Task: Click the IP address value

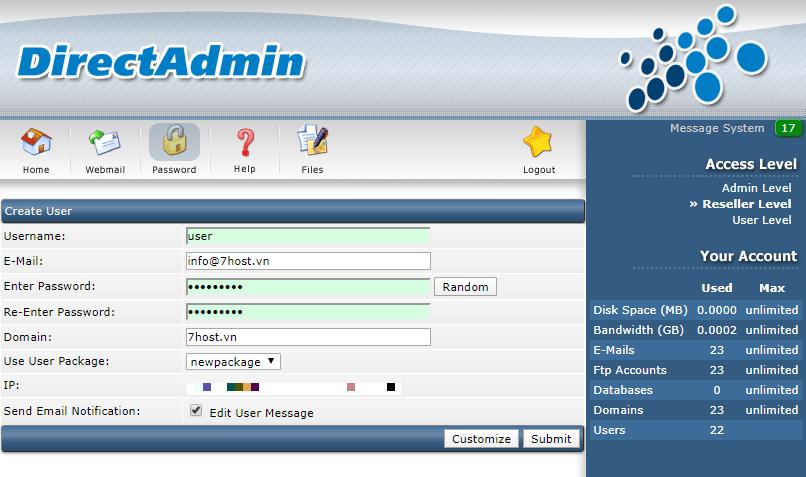Action: click(294, 387)
